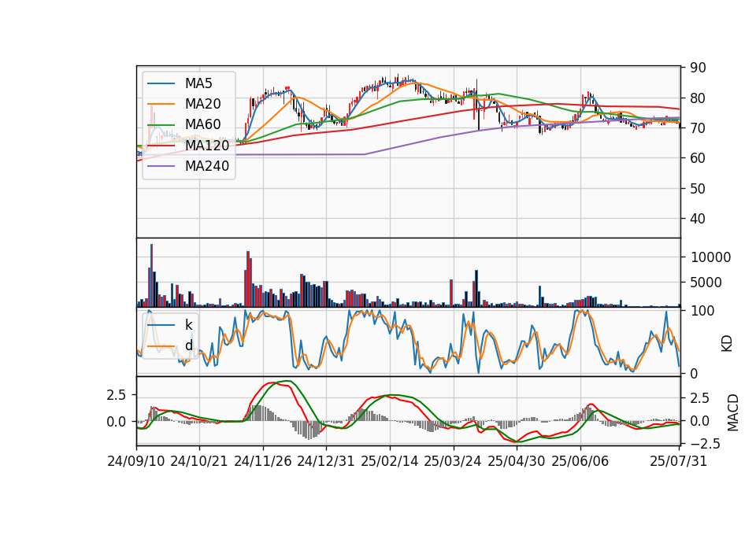Click the 24/12/31 date axis label

[x=326, y=461]
